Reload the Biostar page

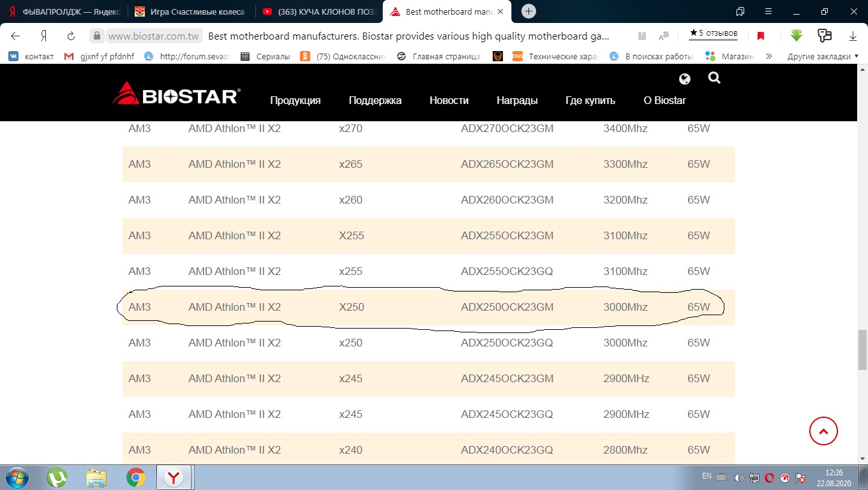[x=71, y=36]
